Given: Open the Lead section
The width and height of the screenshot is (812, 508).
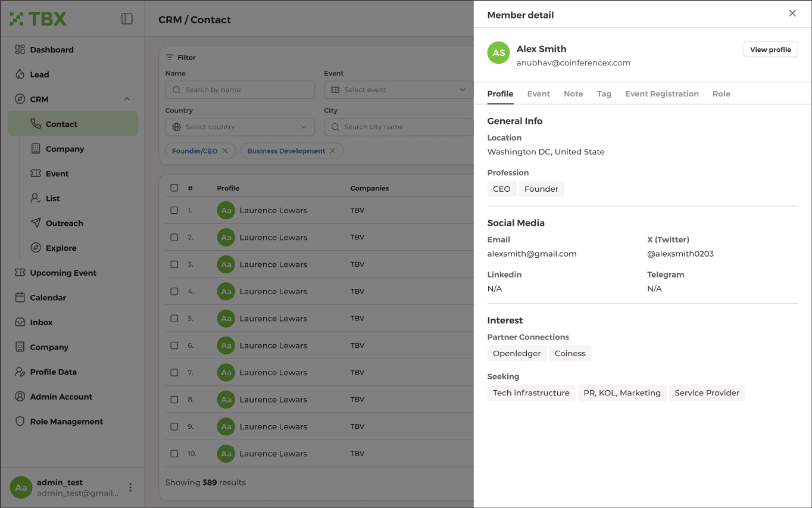Looking at the screenshot, I should [x=39, y=74].
